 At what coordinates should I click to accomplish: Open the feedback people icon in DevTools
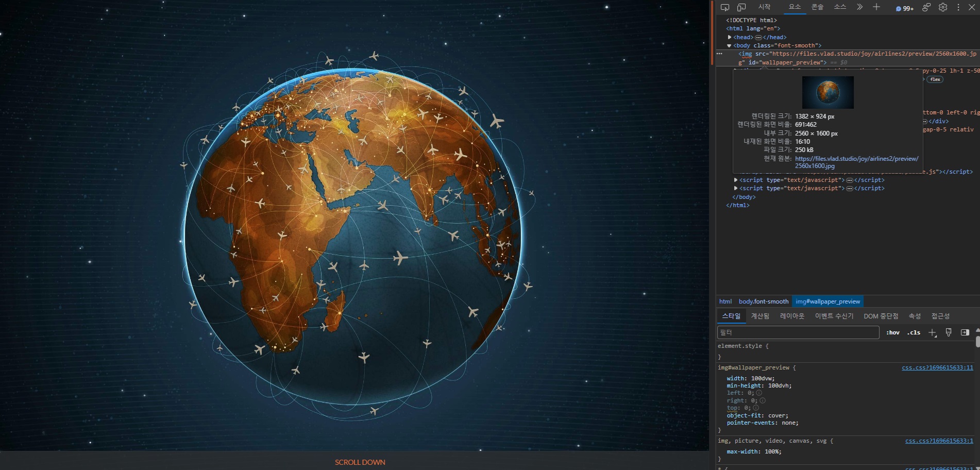coord(926,7)
